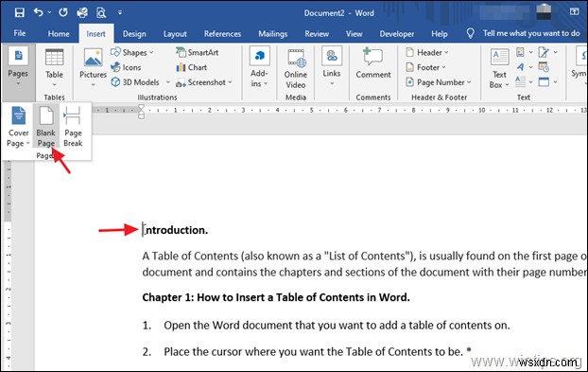Open the File tab
The image size is (588, 372).
pyautogui.click(x=20, y=33)
